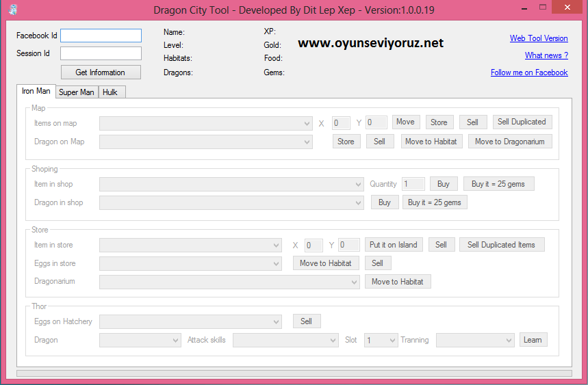Click Buy it = 25 gems for item
The image size is (588, 385).
[499, 184]
